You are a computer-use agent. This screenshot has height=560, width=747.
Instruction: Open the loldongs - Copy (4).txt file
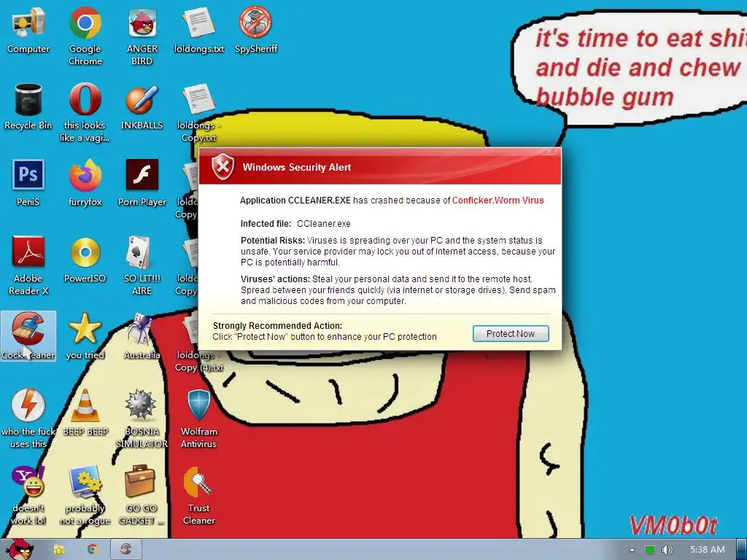point(198,361)
